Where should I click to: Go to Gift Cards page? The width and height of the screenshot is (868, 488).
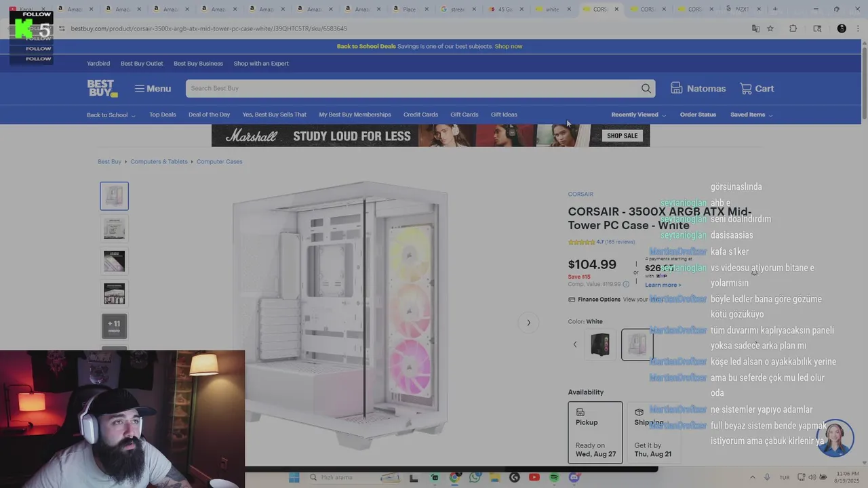(x=465, y=115)
